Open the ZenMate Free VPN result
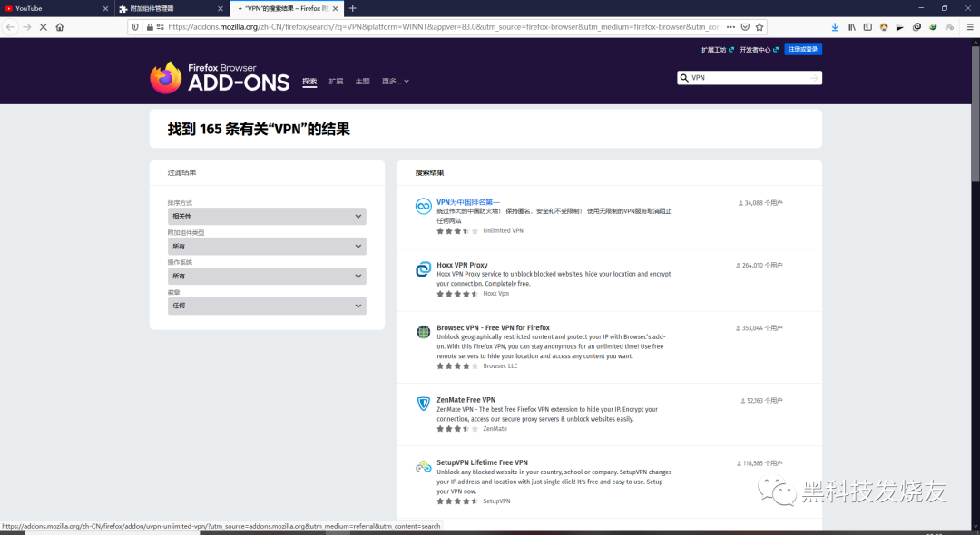This screenshot has height=535, width=980. coord(465,400)
